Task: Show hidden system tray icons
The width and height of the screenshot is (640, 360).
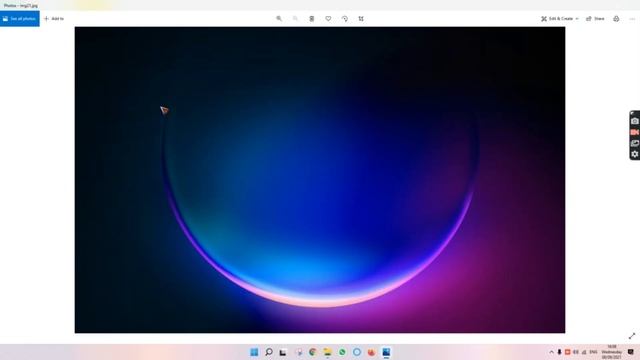Action: click(551, 352)
